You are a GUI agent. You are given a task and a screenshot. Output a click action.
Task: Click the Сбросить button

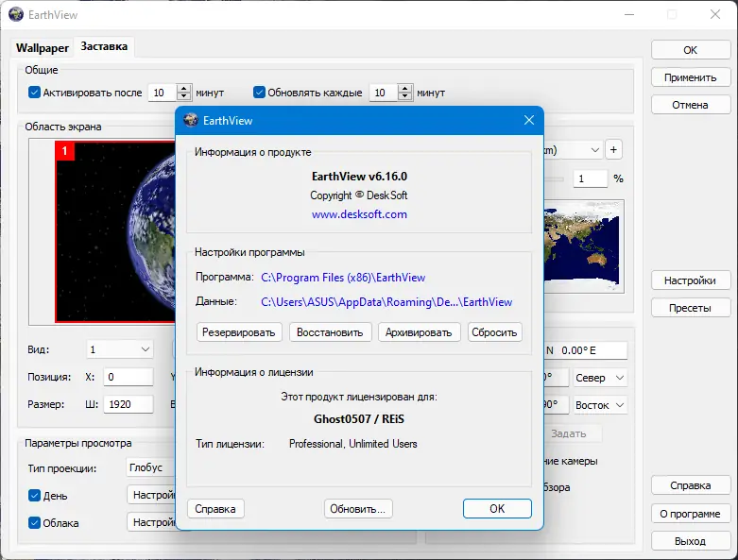tap(494, 332)
